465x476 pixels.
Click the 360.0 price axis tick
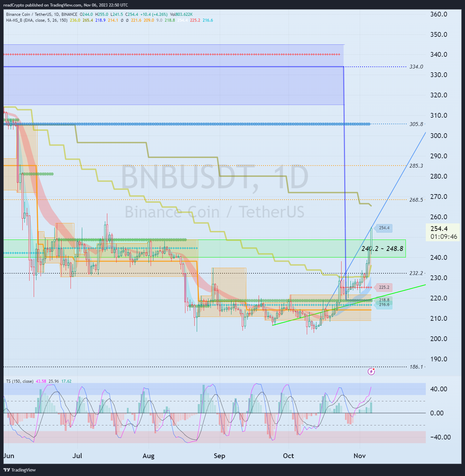[439, 14]
